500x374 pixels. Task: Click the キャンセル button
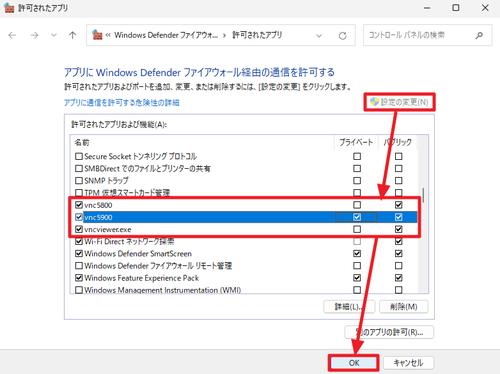(408, 363)
